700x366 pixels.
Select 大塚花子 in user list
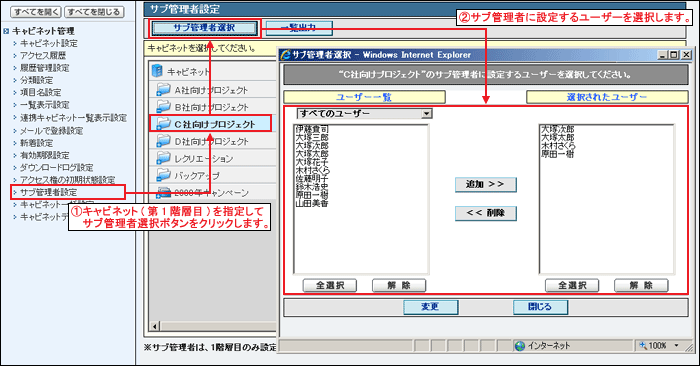(x=312, y=162)
